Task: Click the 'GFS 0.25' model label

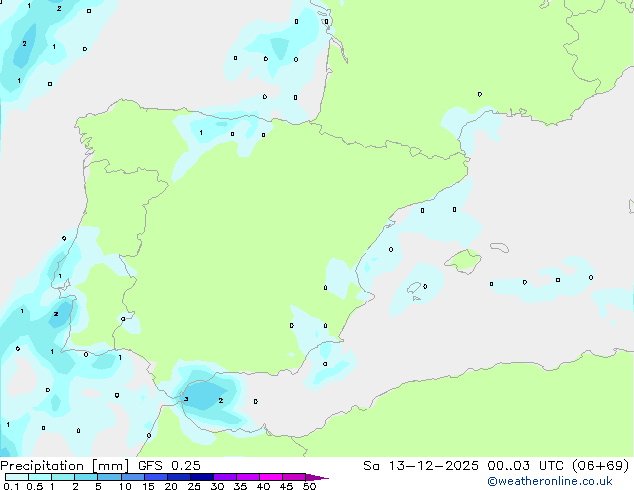Action: pyautogui.click(x=169, y=466)
